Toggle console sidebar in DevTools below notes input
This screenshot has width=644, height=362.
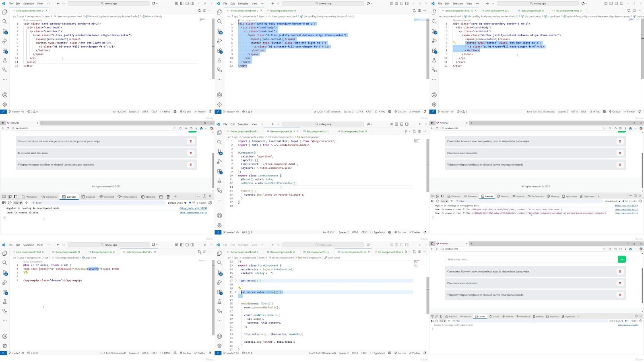click(433, 321)
